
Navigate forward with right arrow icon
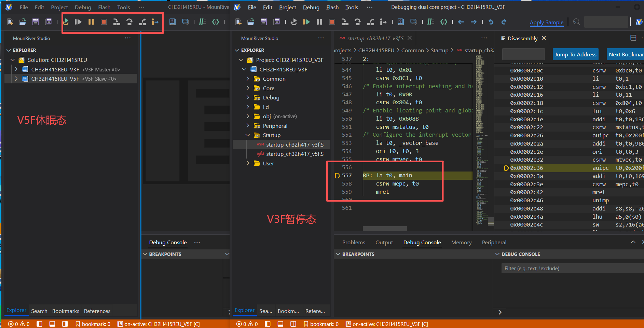click(x=474, y=22)
